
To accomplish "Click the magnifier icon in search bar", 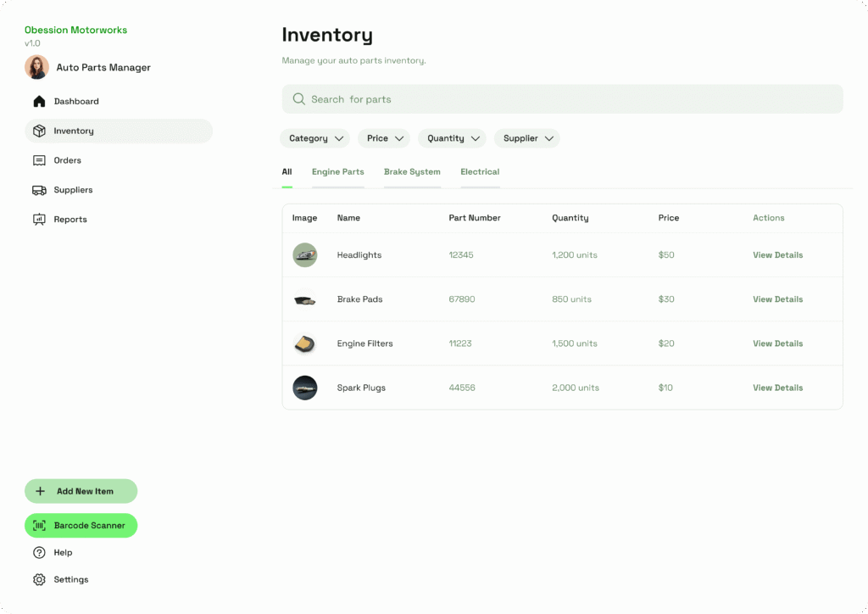I will pyautogui.click(x=298, y=99).
